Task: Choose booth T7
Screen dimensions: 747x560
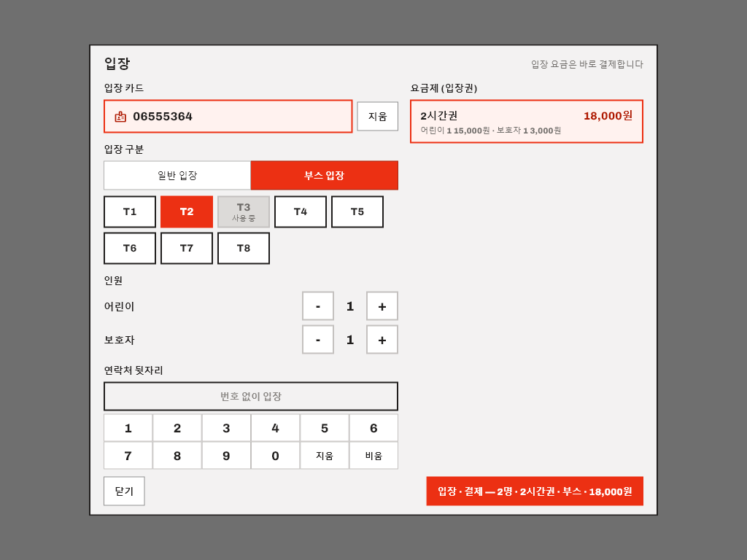Action: (x=187, y=248)
